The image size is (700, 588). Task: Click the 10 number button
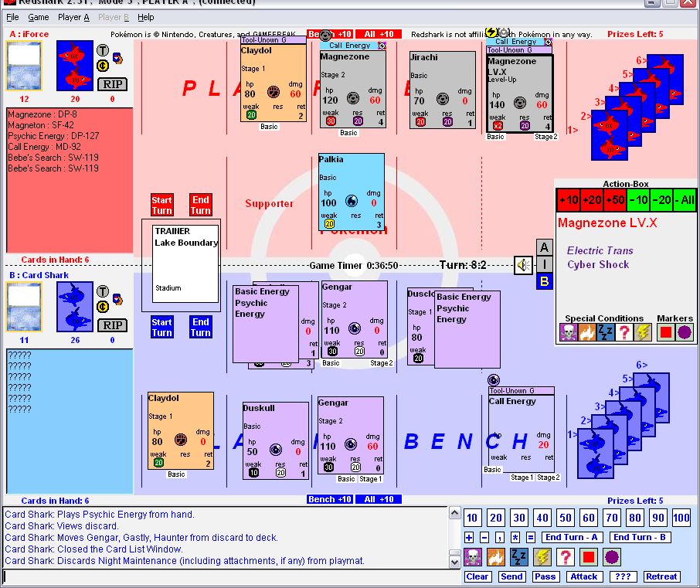click(x=472, y=518)
